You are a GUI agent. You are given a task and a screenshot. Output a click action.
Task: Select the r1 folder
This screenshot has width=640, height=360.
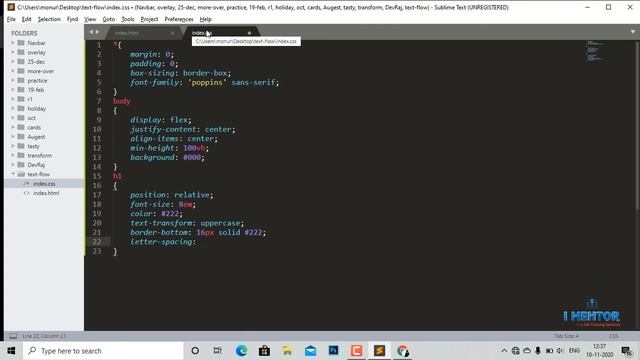click(30, 99)
